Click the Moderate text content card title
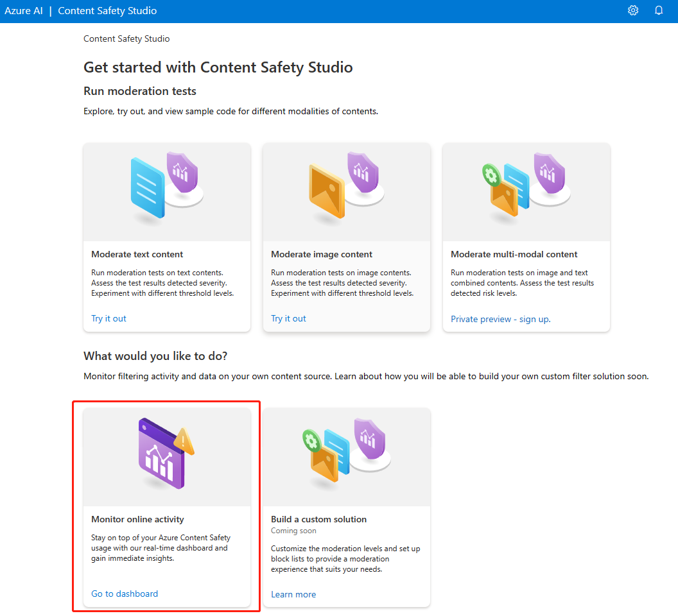Viewport: 678px width, 616px height. coord(137,254)
